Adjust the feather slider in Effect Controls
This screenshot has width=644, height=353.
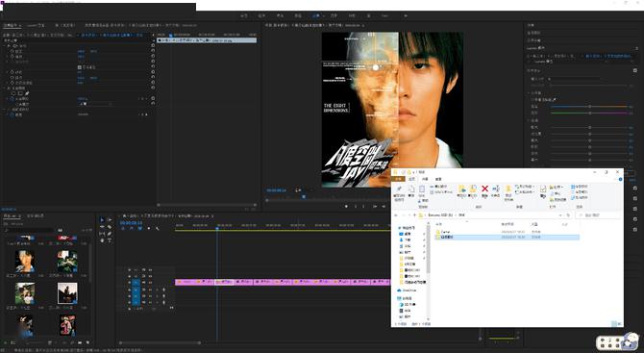(96, 104)
